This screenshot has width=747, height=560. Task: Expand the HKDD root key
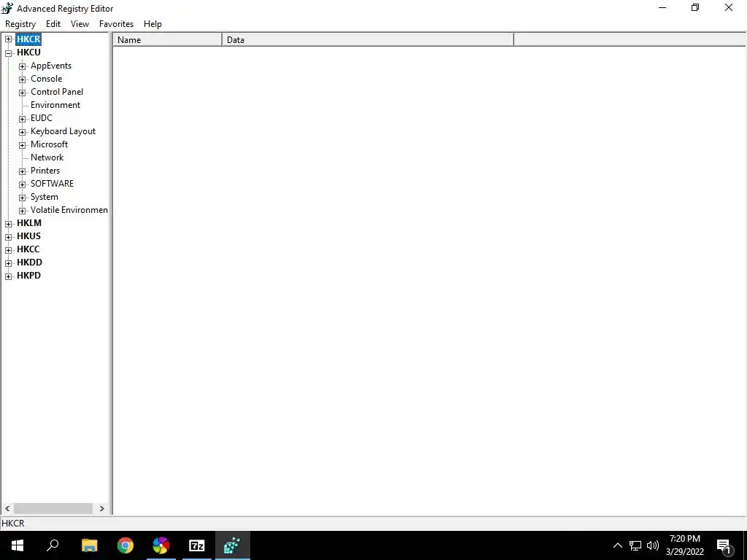[x=9, y=262]
